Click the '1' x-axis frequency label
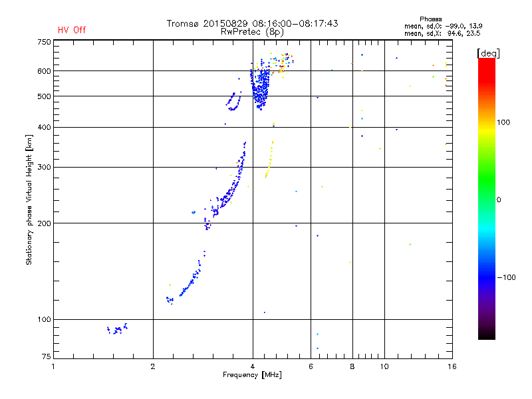 point(53,366)
